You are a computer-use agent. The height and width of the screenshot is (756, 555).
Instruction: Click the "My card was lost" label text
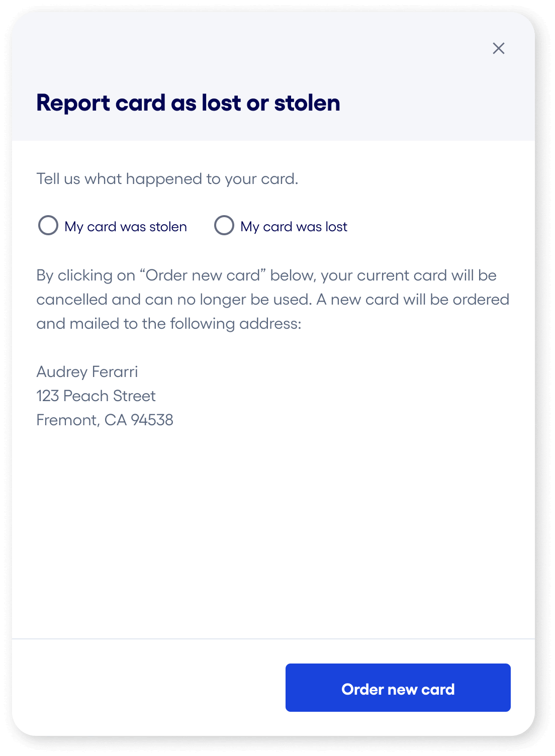click(294, 226)
